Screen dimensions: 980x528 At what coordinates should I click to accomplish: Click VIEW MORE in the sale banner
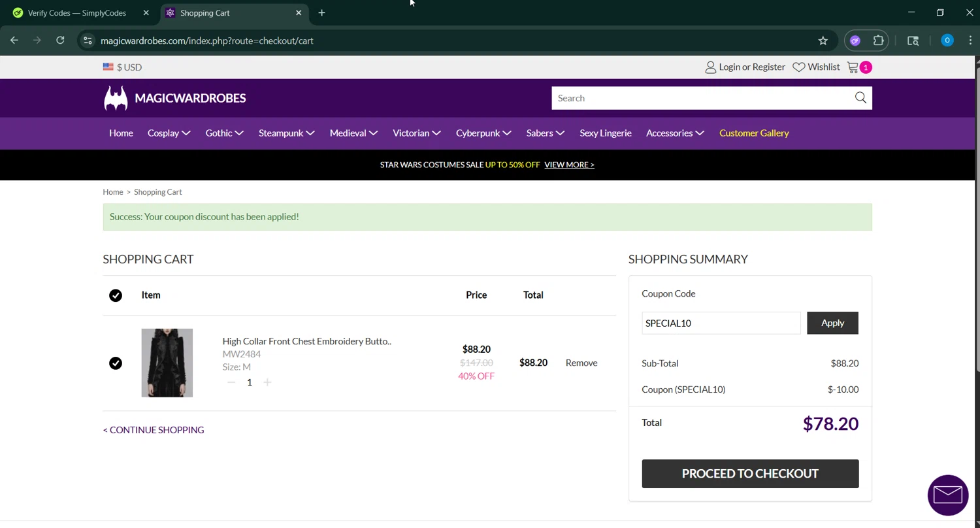(x=569, y=165)
